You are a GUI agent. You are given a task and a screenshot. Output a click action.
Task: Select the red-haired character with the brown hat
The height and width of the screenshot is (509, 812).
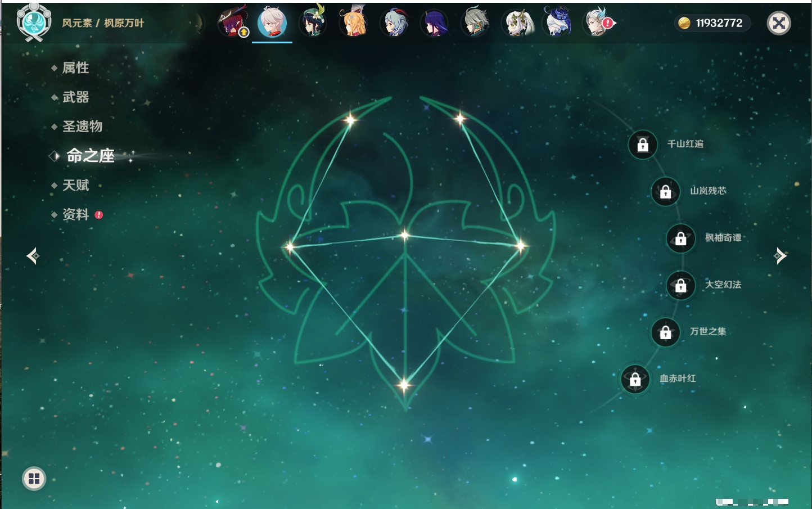point(232,22)
